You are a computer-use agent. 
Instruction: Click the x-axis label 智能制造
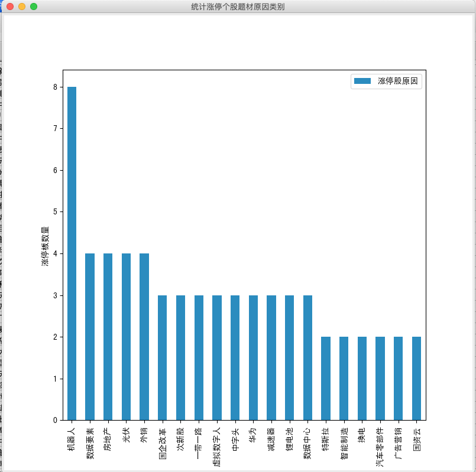(344, 443)
